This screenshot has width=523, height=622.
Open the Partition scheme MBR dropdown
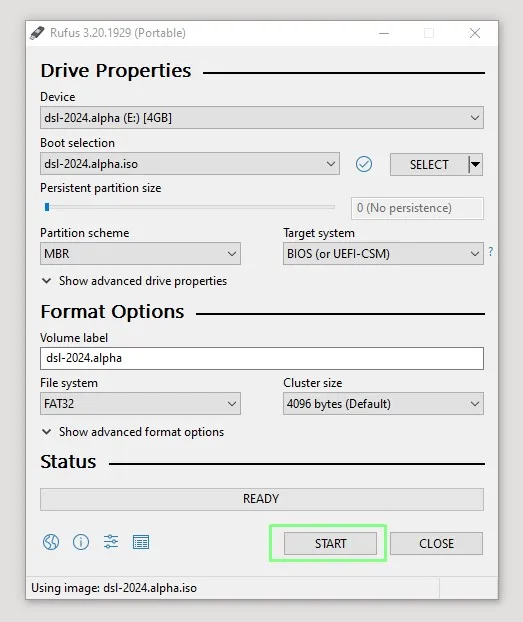(x=140, y=253)
